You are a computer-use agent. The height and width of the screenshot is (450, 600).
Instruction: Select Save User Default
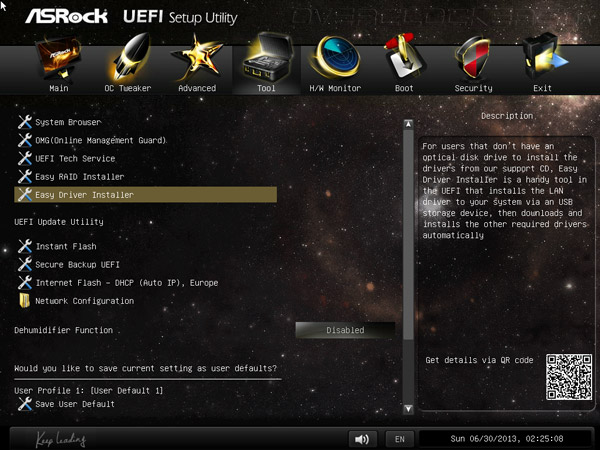pyautogui.click(x=75, y=404)
